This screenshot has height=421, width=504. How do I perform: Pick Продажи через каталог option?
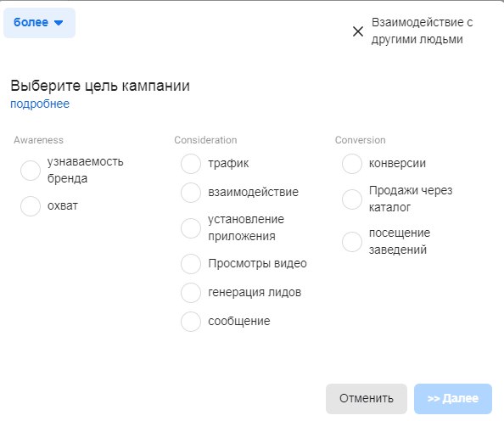(x=352, y=199)
